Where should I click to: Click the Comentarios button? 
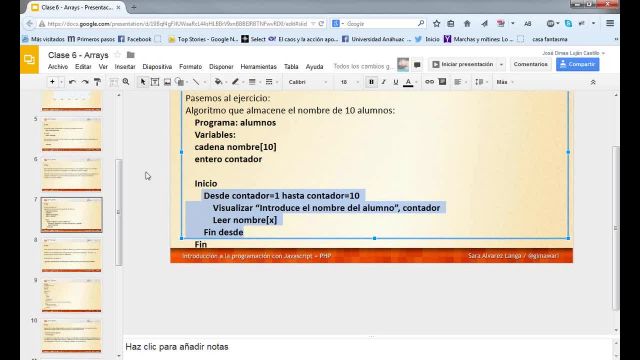click(x=530, y=64)
